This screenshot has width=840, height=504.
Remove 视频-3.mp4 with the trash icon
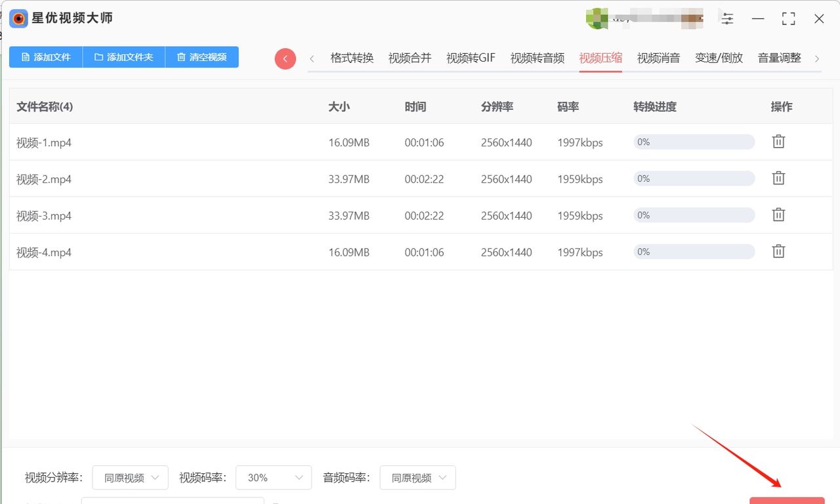tap(778, 215)
